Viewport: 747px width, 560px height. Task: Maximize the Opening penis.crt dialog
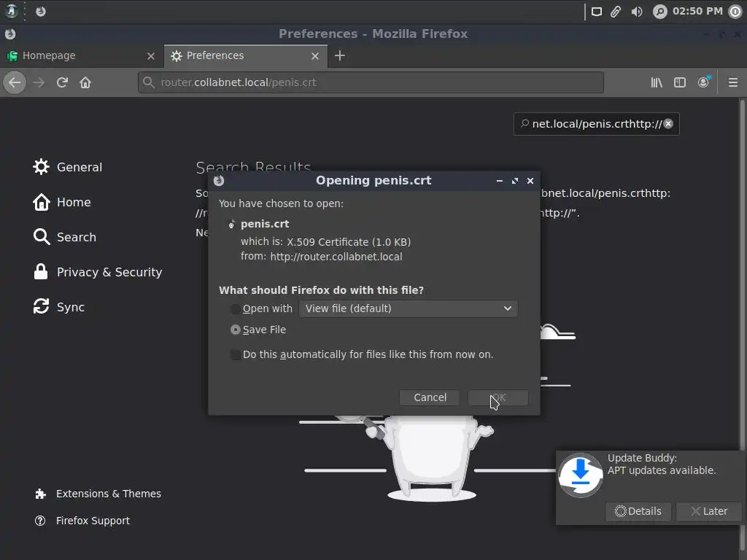pyautogui.click(x=515, y=181)
